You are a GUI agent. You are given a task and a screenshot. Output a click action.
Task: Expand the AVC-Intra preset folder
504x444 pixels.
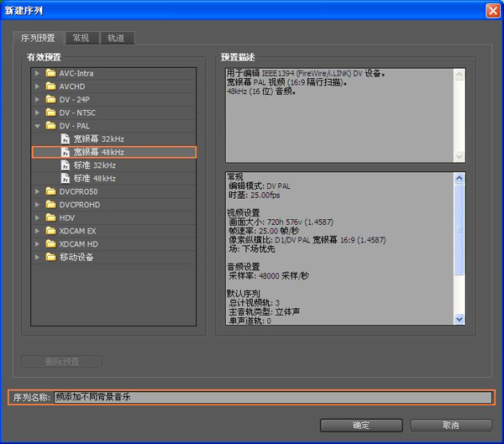pos(37,73)
